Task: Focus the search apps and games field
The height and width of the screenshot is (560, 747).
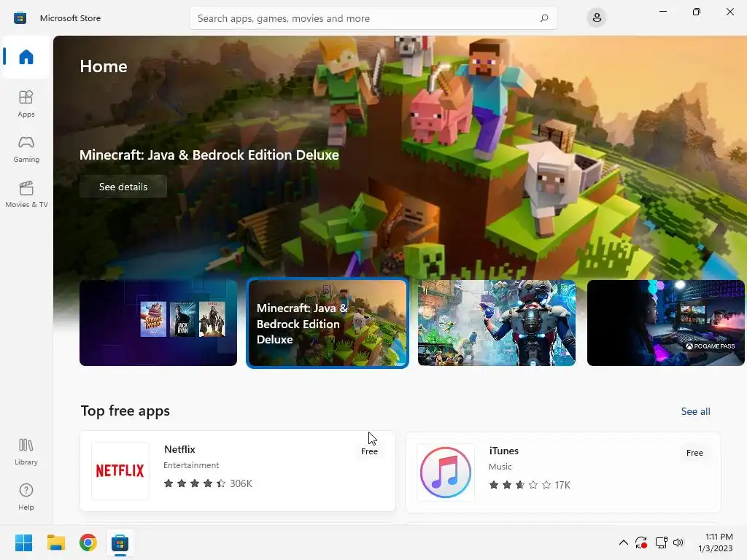Action: tap(373, 18)
